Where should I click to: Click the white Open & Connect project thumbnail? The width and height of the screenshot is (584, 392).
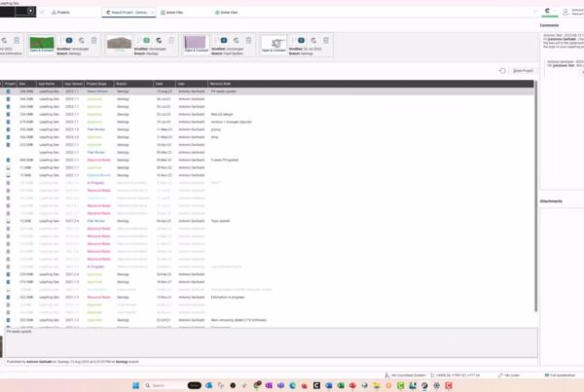pos(274,44)
